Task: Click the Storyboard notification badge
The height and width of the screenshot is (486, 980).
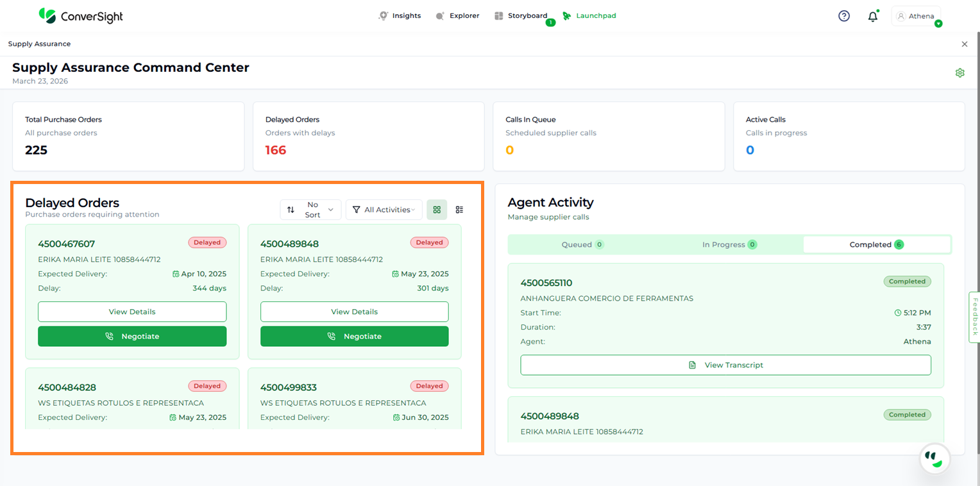Action: (550, 23)
